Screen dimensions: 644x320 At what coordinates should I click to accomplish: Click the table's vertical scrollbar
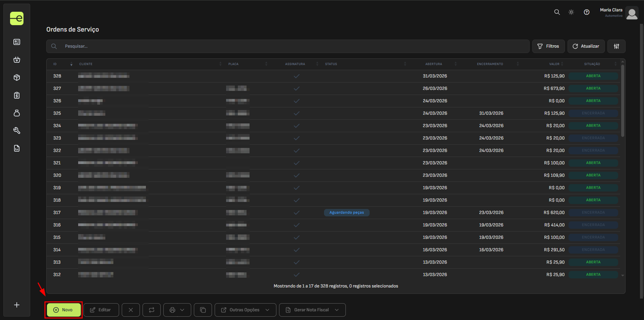pos(623,101)
